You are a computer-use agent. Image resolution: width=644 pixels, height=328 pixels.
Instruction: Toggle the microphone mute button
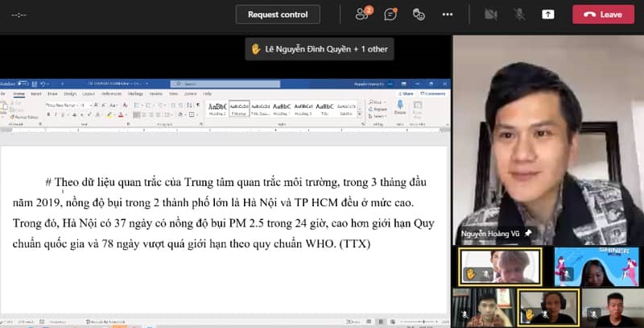[519, 14]
